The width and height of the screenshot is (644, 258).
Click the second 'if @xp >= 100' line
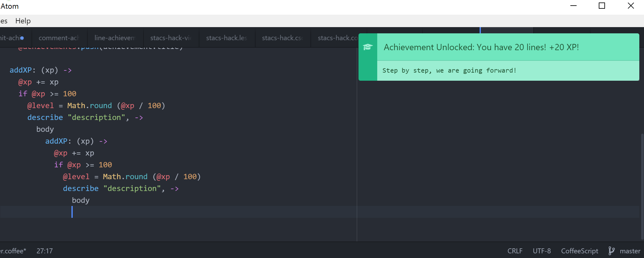click(83, 165)
